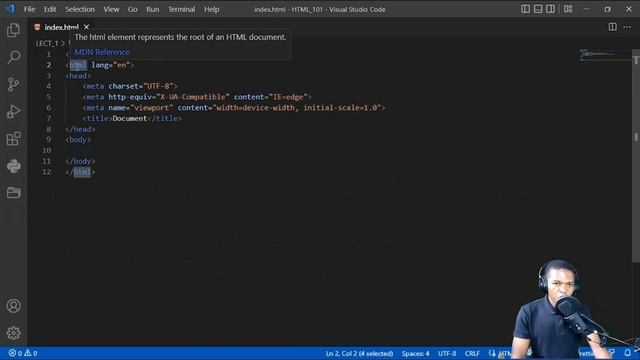The image size is (640, 360).
Task: Open Customize Layout icon
Action: pos(568,9)
